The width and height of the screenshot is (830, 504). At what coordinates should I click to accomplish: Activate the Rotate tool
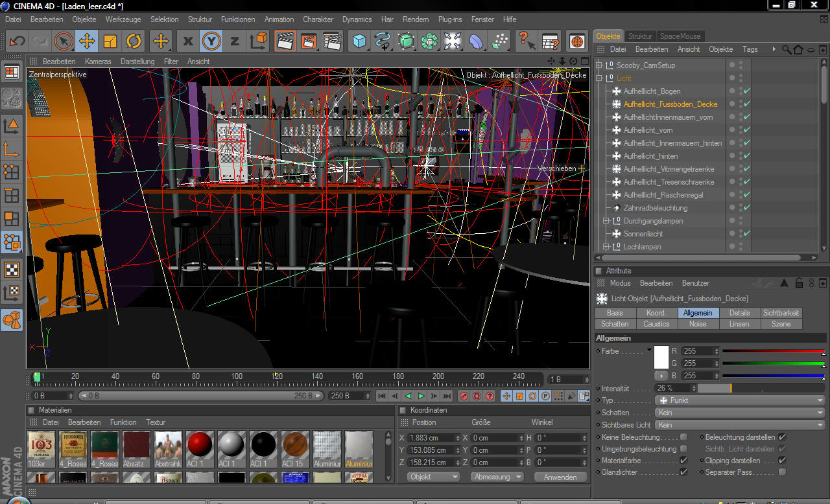click(x=134, y=41)
